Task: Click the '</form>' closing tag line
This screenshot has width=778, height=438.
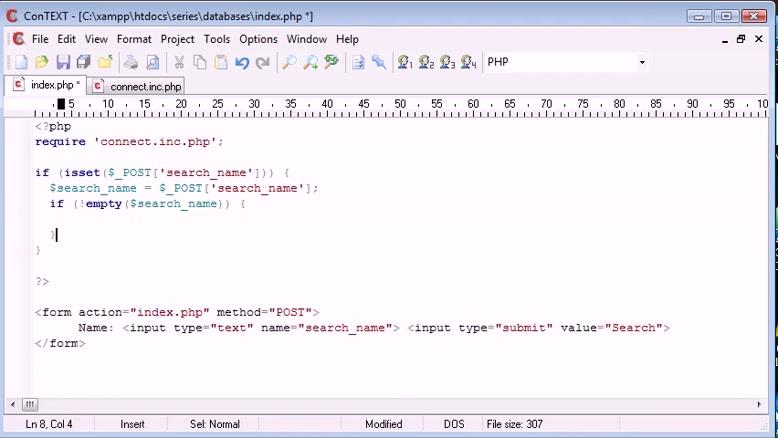Action: coord(60,343)
